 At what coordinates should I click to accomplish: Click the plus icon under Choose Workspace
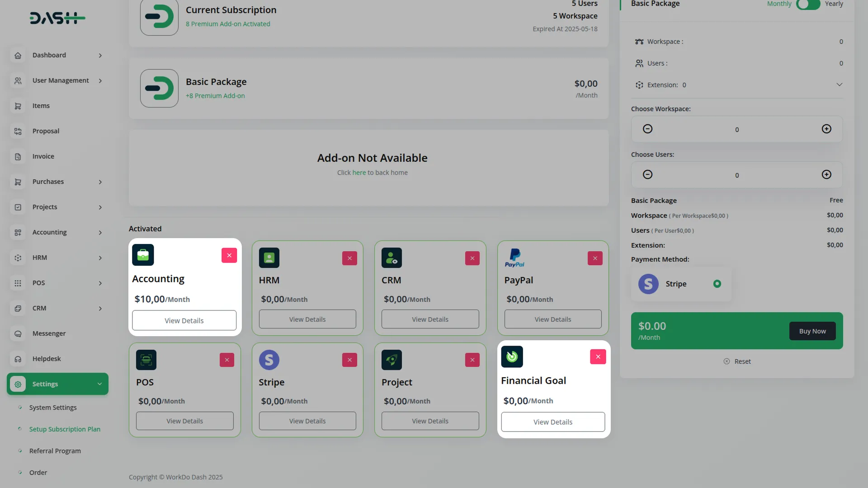[826, 129]
